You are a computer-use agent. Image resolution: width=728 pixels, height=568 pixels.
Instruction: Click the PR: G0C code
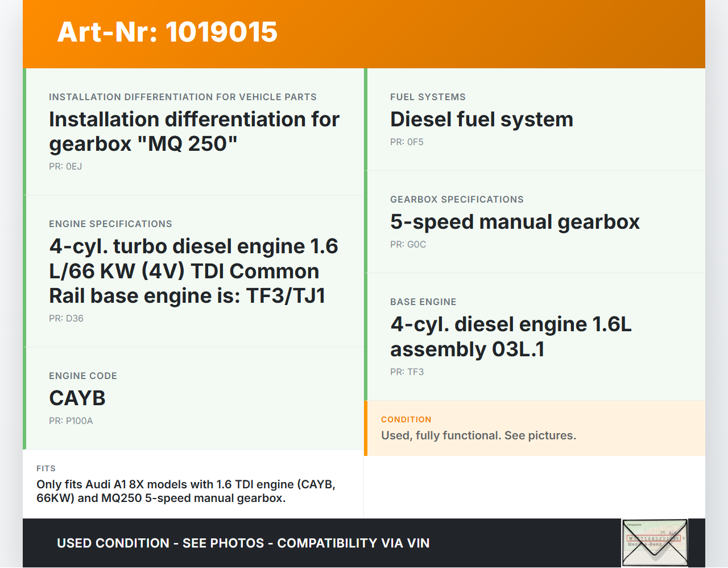point(408,245)
